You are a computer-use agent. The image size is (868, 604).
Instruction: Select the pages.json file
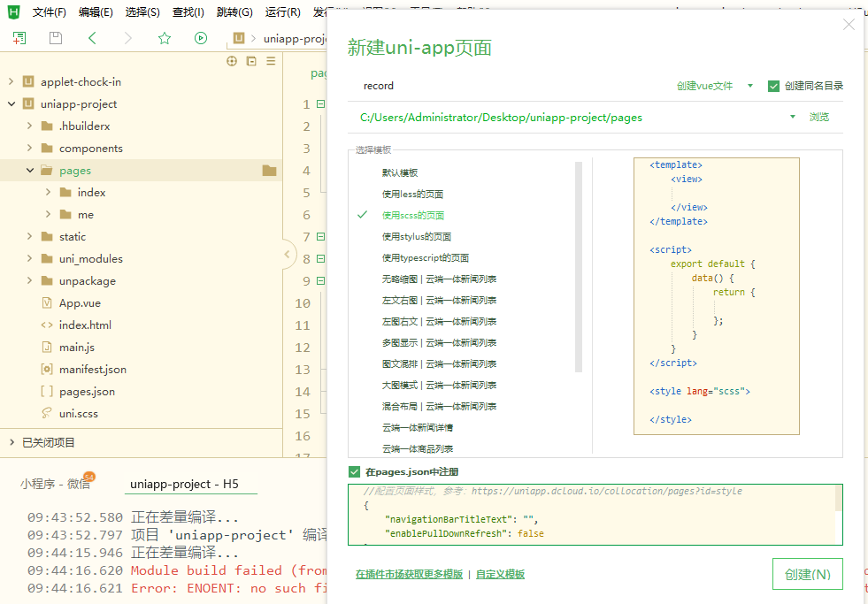87,392
